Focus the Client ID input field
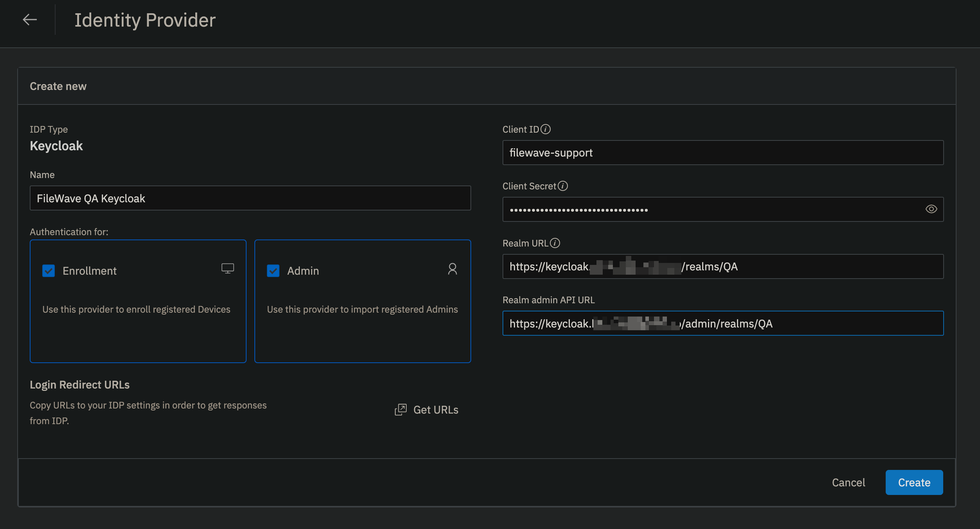The width and height of the screenshot is (980, 529). 723,153
